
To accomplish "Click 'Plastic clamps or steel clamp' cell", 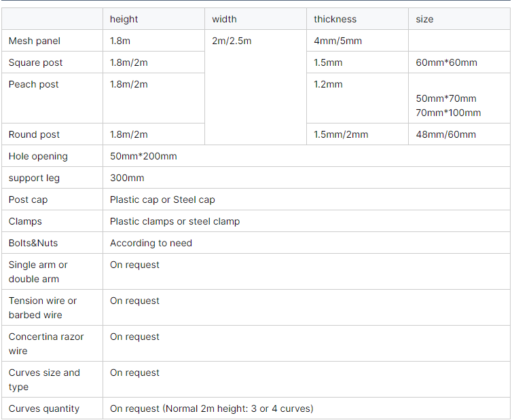I will pos(306,221).
